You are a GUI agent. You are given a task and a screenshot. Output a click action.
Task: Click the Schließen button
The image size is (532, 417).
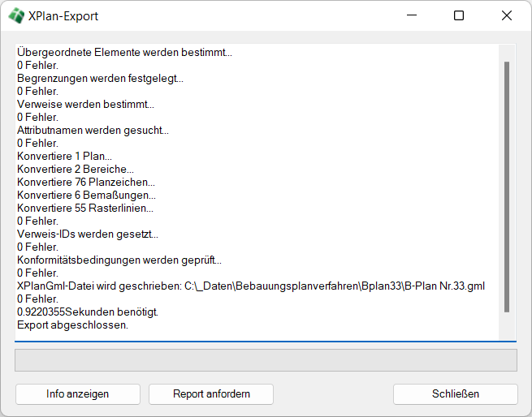click(x=455, y=394)
